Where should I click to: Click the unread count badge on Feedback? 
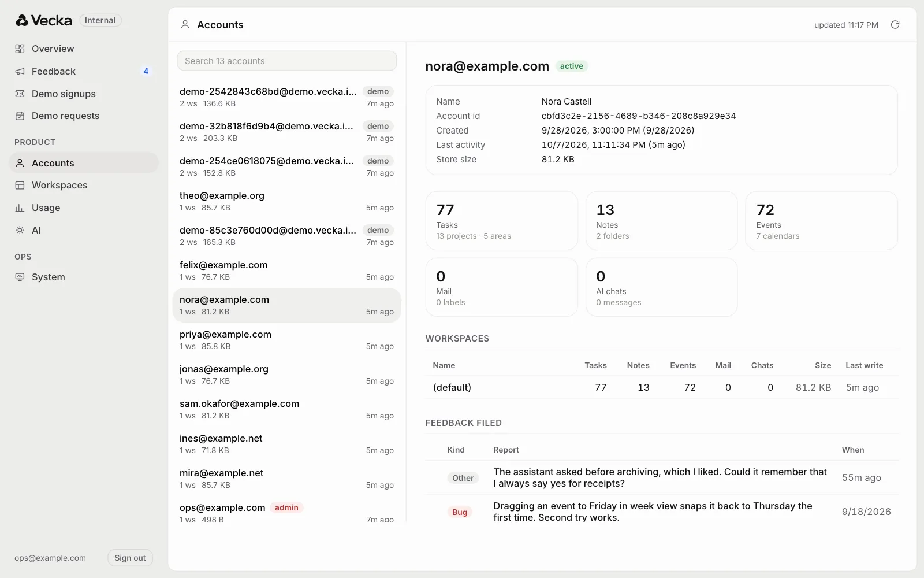point(146,72)
